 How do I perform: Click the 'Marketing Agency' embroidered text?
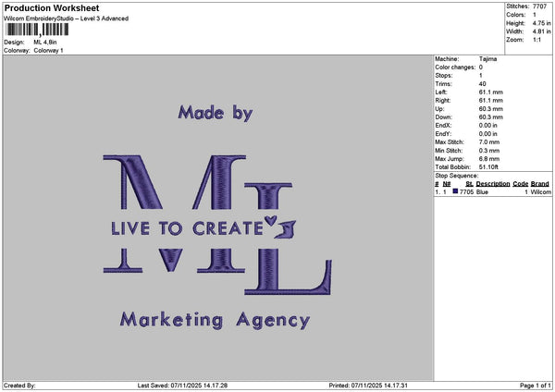pos(215,321)
